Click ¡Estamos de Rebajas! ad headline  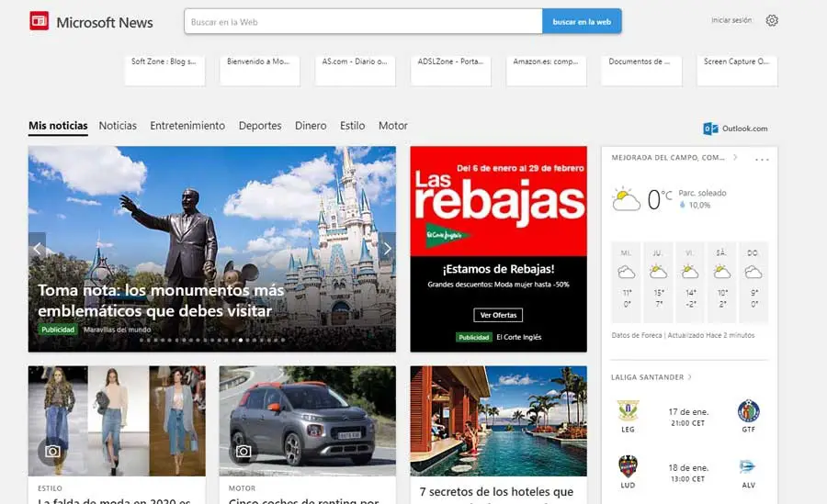tap(498, 269)
